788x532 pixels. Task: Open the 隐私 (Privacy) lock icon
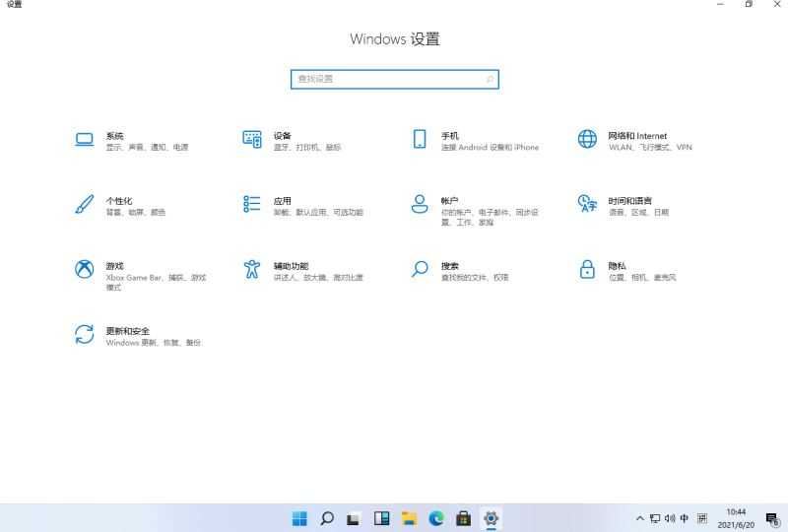[587, 269]
